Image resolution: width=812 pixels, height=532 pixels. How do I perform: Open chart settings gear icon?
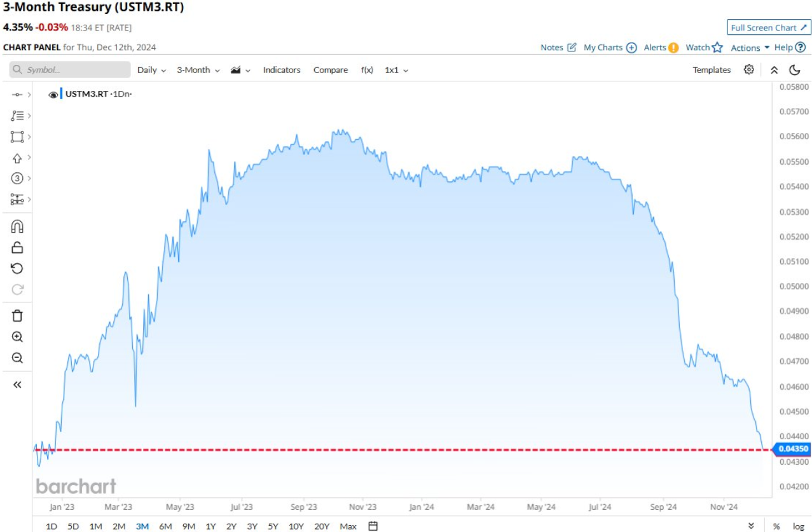pos(749,70)
